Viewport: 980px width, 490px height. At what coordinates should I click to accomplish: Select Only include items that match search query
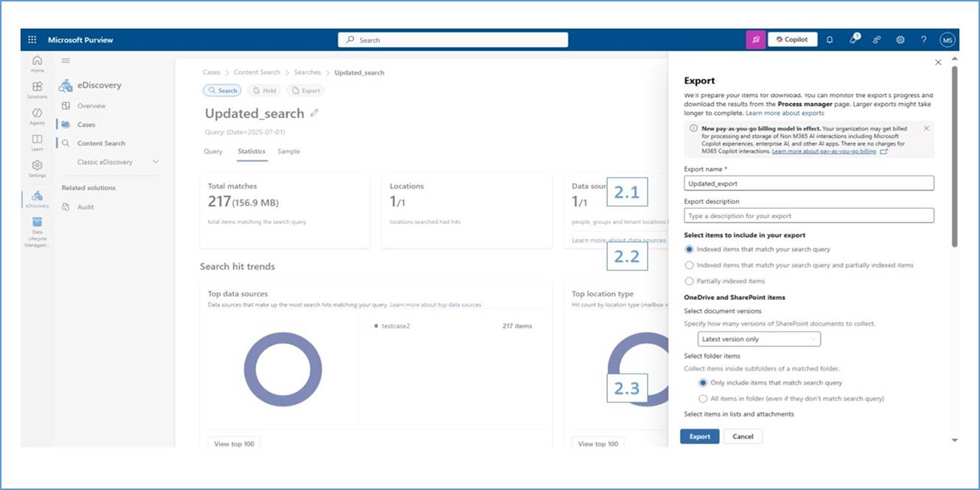(x=702, y=383)
